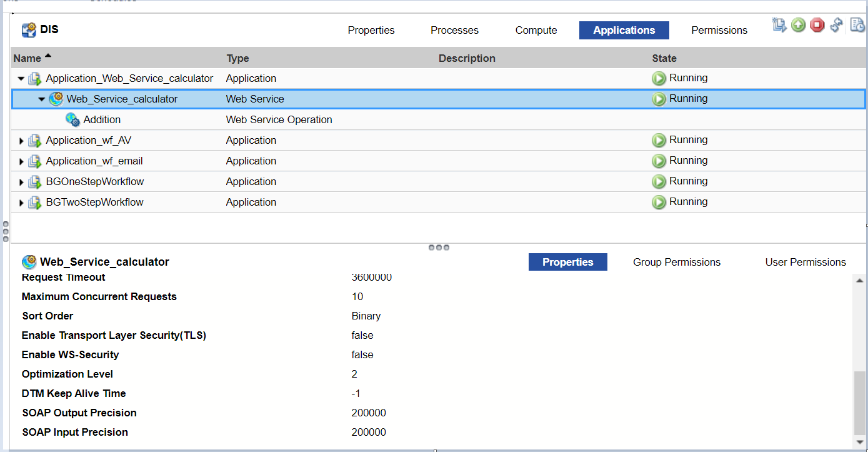Click the scrollbar up arrow in properties panel

click(860, 279)
